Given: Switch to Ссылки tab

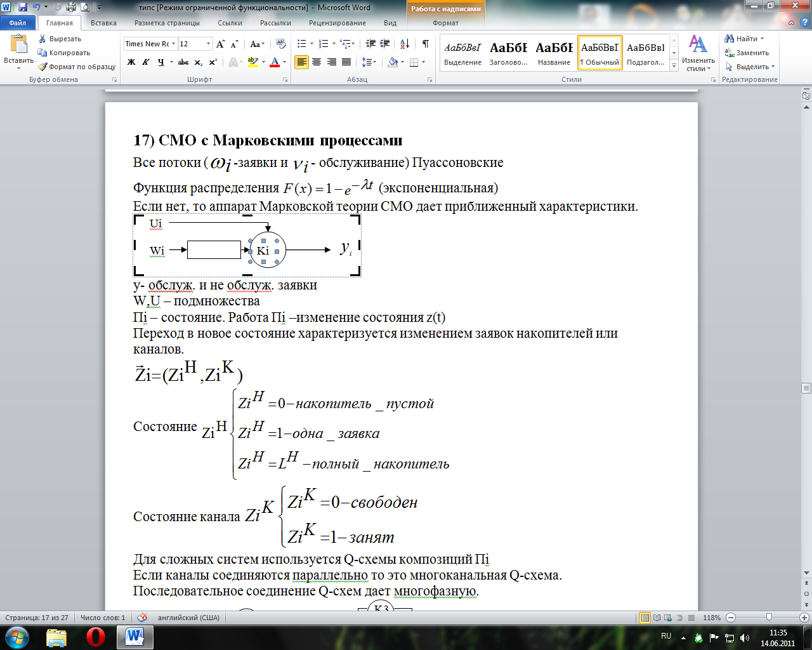Looking at the screenshot, I should tap(230, 23).
